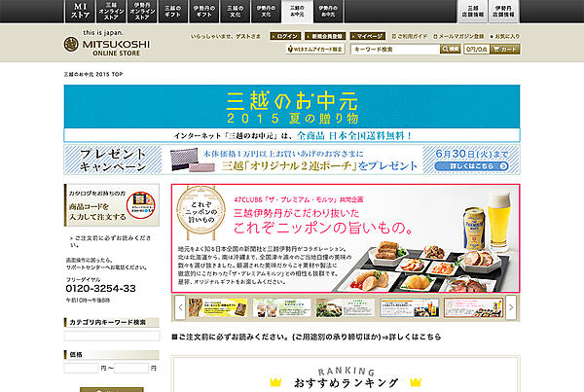Open 商品コードを入力して注文する banner
The width and height of the screenshot is (584, 392).
(x=111, y=205)
